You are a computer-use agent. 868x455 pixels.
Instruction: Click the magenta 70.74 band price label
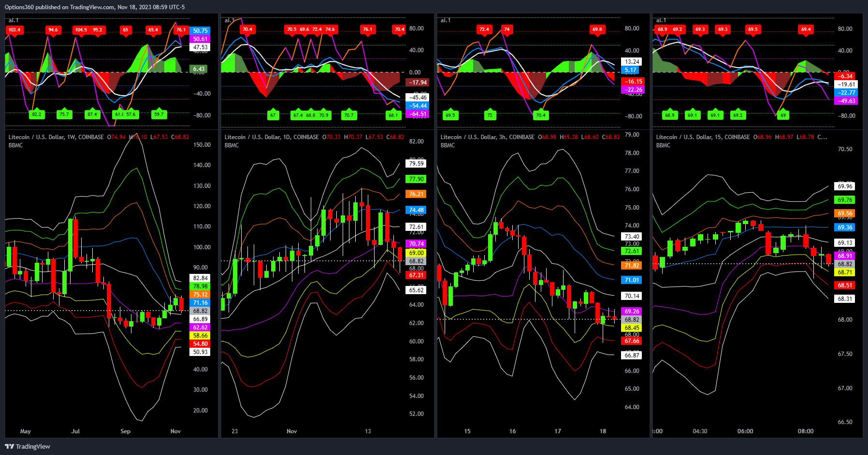click(416, 244)
